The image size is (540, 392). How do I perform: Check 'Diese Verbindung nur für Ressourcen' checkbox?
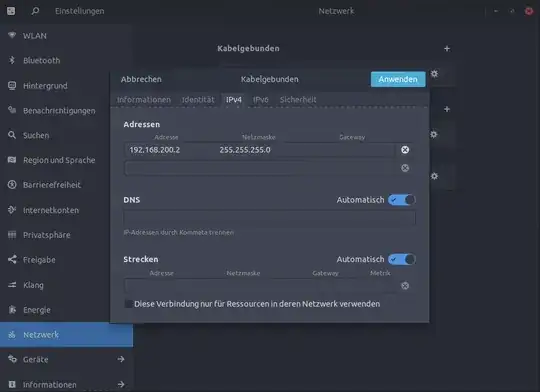[128, 304]
